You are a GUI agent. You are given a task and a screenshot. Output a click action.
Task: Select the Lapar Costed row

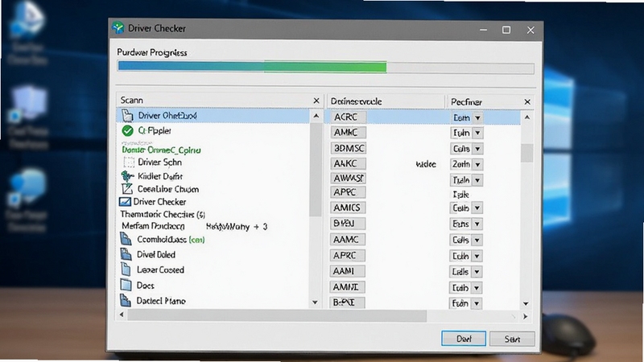pos(213,270)
